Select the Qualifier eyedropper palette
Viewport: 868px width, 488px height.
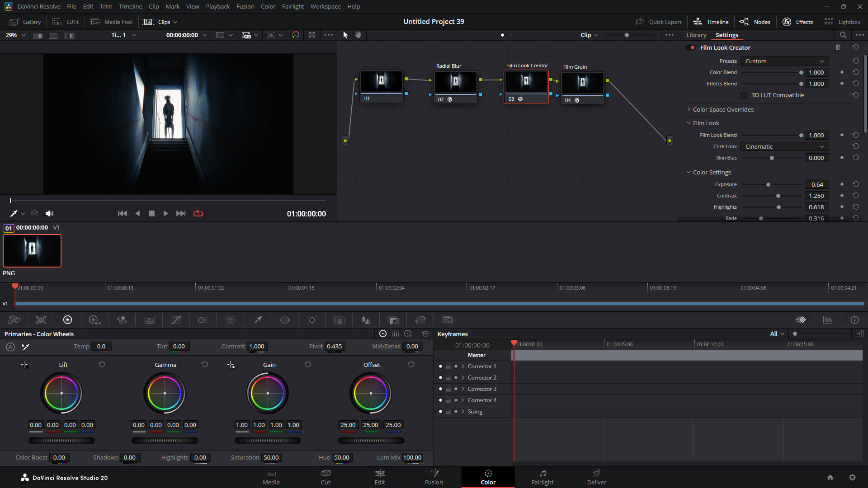click(258, 320)
